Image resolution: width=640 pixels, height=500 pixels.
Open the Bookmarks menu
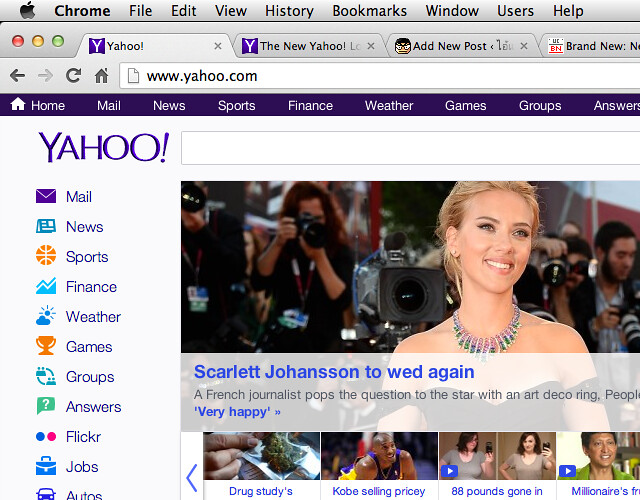point(369,11)
